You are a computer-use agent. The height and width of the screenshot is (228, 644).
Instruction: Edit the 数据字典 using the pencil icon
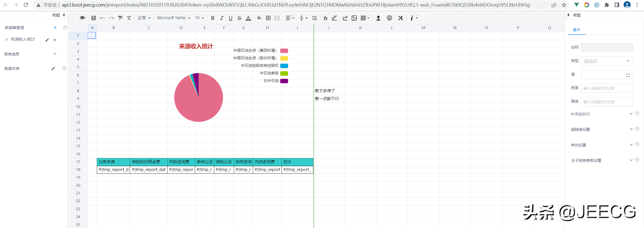tap(53, 68)
